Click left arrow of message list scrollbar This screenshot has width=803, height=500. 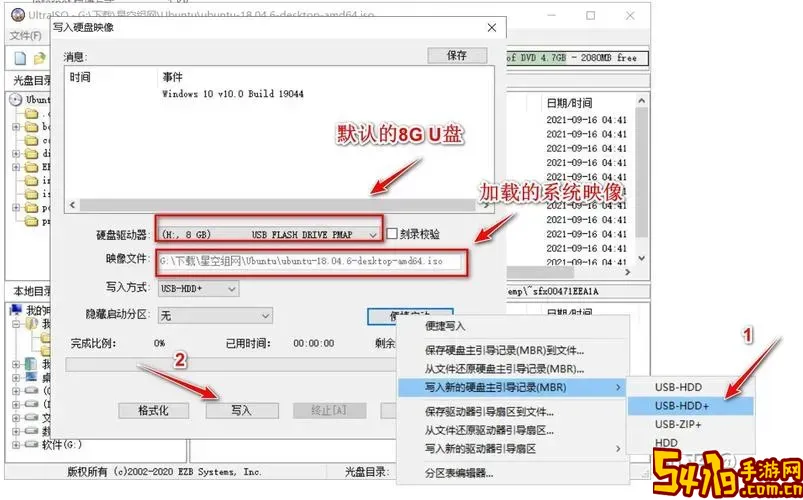click(x=72, y=205)
